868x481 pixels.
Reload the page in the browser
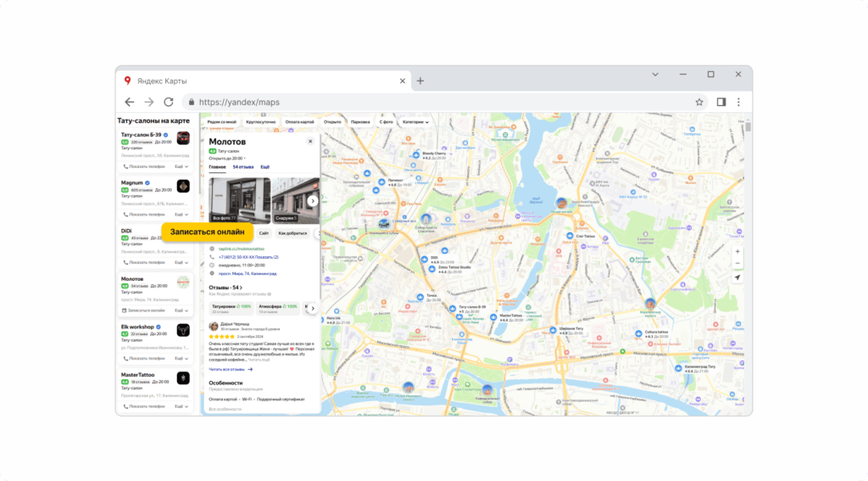tap(169, 102)
